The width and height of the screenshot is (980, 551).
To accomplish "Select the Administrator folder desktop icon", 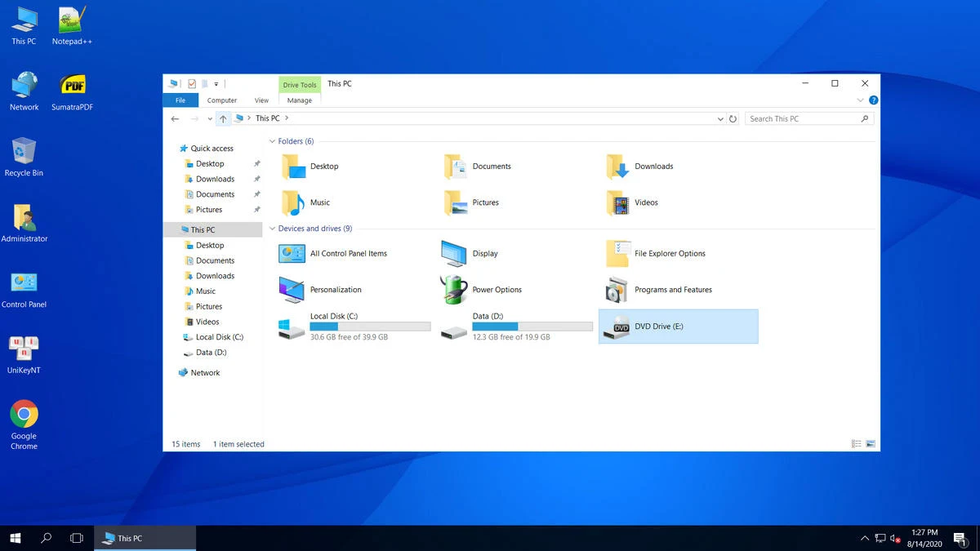I will pos(24,223).
